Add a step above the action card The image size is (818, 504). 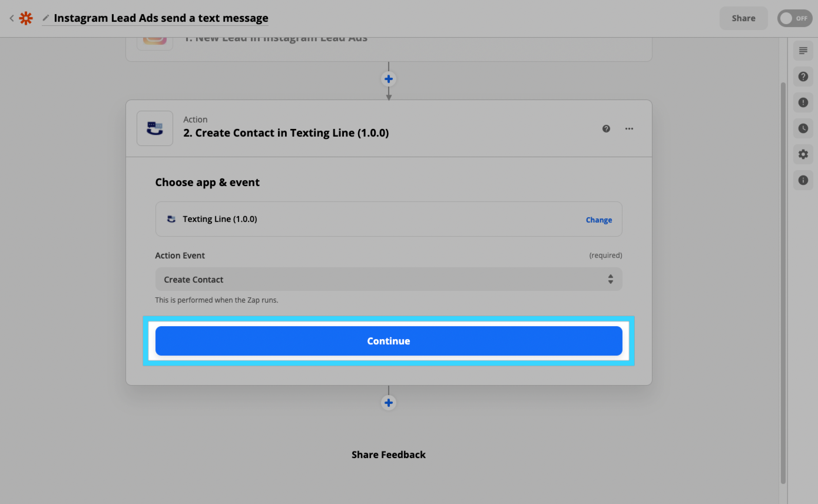click(x=389, y=79)
